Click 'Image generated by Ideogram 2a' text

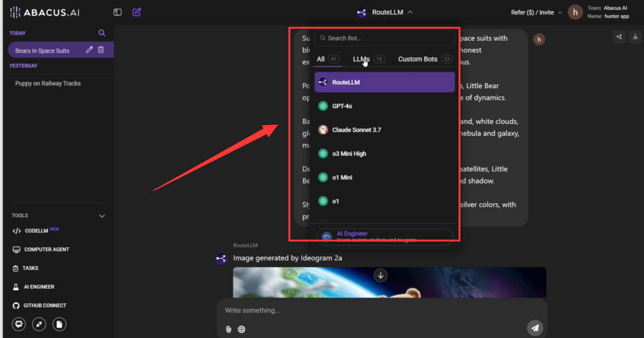click(x=288, y=258)
